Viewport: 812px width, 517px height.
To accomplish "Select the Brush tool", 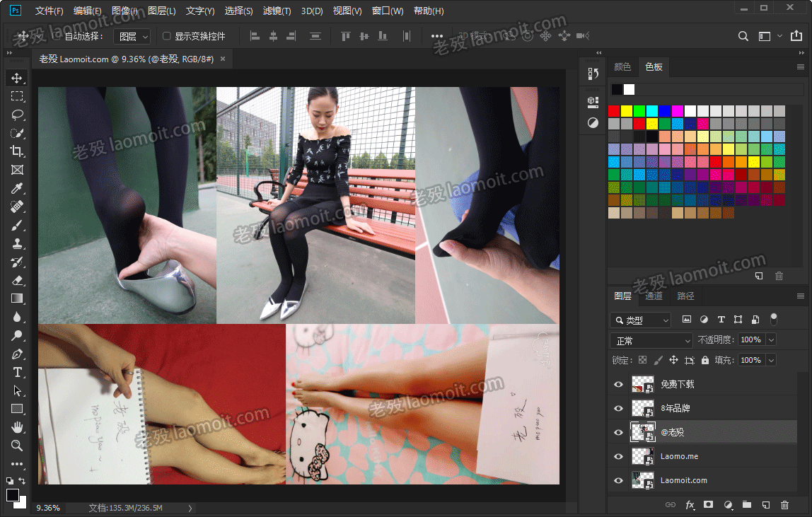I will coord(16,226).
